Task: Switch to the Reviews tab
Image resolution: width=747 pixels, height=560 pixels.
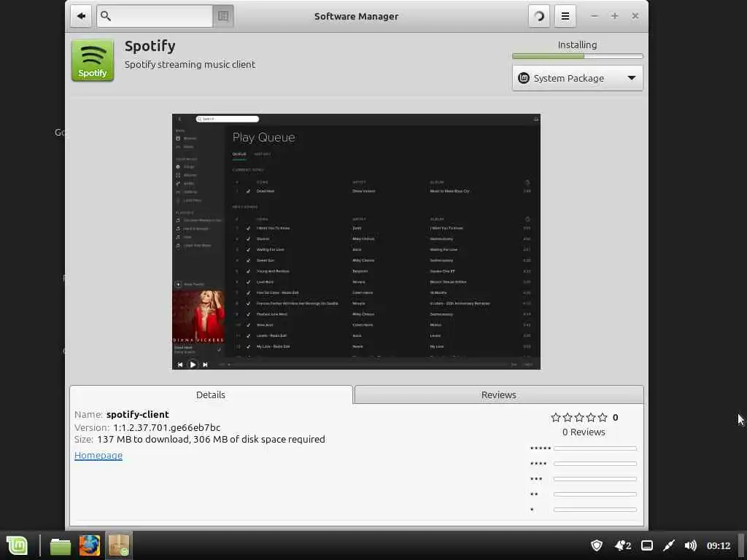Action: pos(499,394)
